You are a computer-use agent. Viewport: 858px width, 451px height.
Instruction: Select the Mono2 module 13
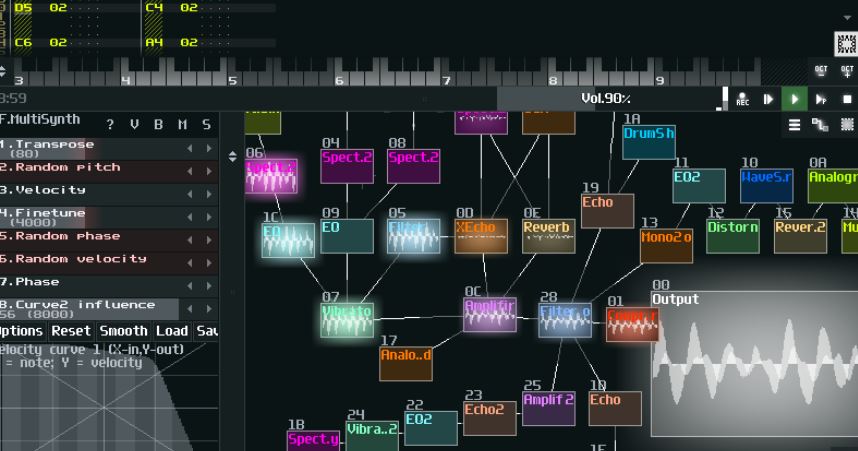pyautogui.click(x=666, y=246)
